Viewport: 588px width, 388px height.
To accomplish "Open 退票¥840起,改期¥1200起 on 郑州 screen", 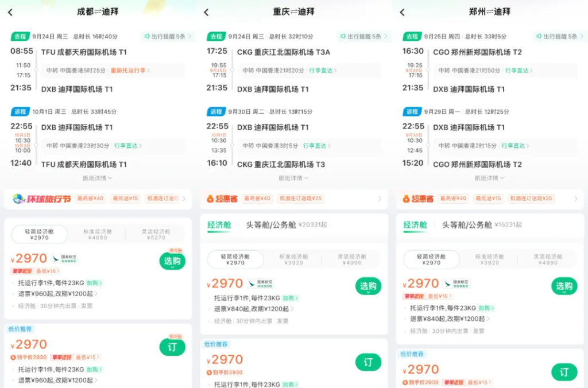I will 450,319.
